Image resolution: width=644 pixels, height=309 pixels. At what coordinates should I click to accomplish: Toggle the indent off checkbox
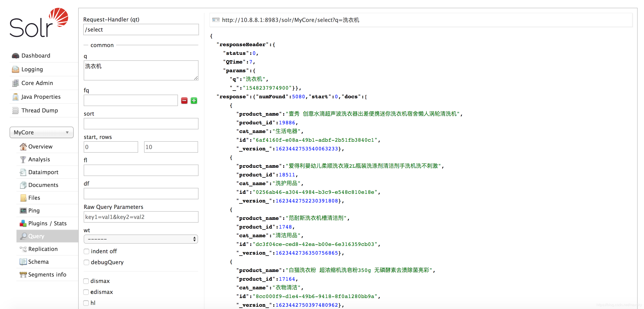click(86, 251)
